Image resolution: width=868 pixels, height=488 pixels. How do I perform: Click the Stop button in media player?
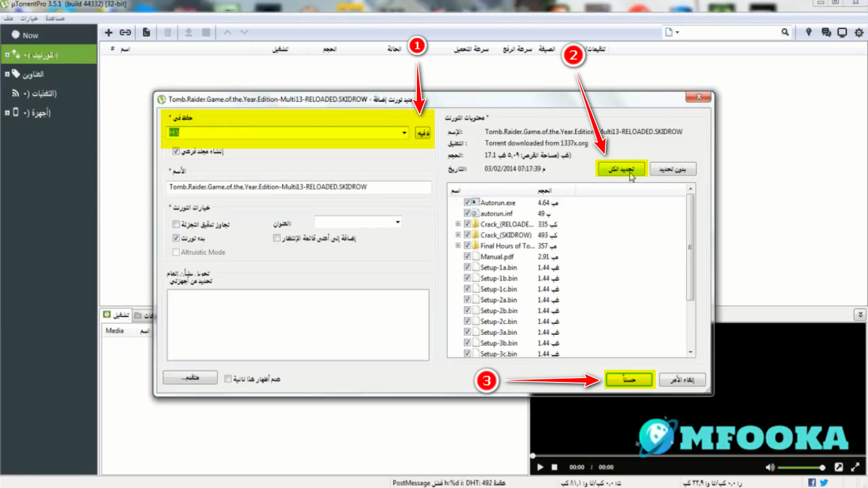click(x=554, y=467)
